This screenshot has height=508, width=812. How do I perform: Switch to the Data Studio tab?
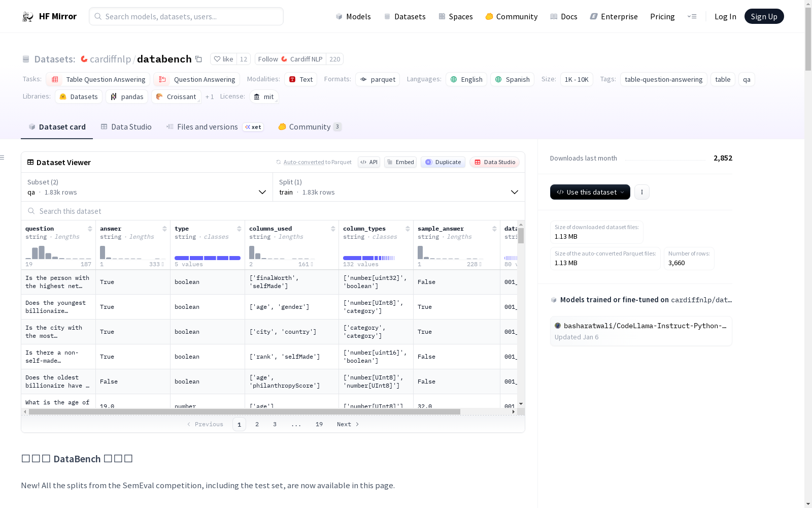(x=126, y=127)
